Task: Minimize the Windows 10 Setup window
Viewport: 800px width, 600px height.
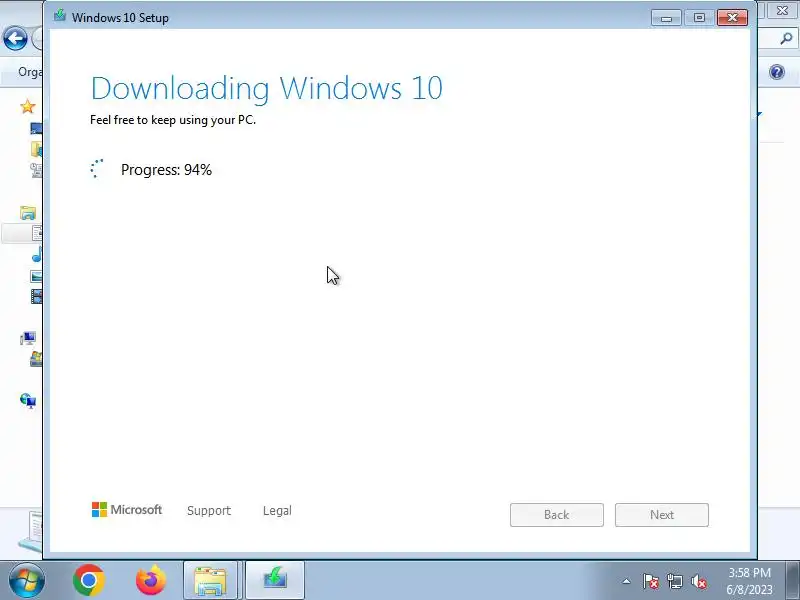Action: pyautogui.click(x=666, y=18)
